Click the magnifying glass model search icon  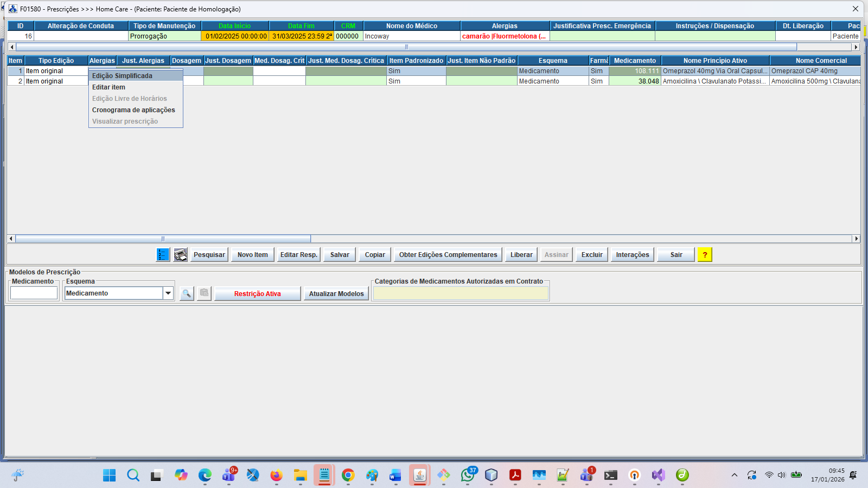[187, 294]
